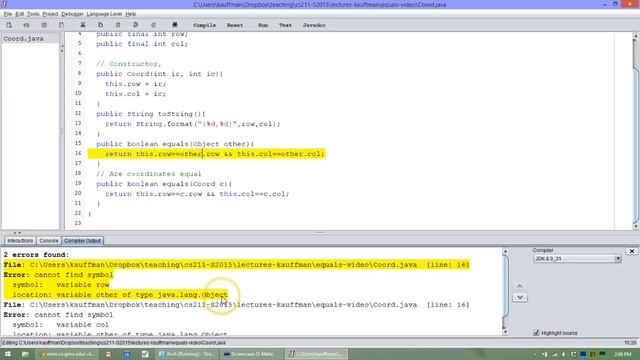Click 'symbol: variable col' error line
The image size is (640, 360).
(60, 325)
